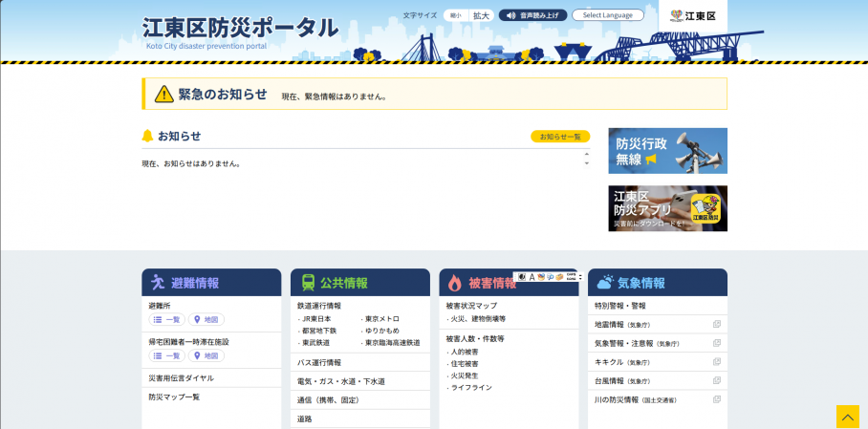Open ライフライン link
868x429 pixels.
coord(469,388)
